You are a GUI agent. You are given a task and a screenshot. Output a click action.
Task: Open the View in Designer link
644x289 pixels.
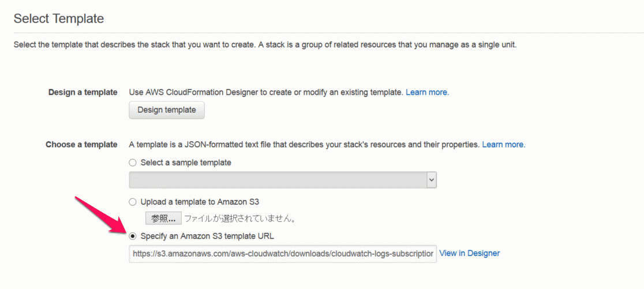pyautogui.click(x=470, y=253)
